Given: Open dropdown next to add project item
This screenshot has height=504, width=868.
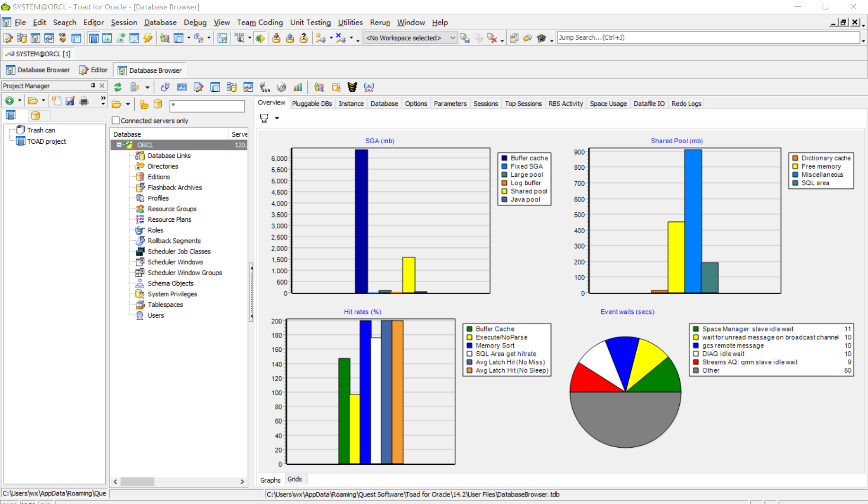Looking at the screenshot, I should click(x=19, y=101).
